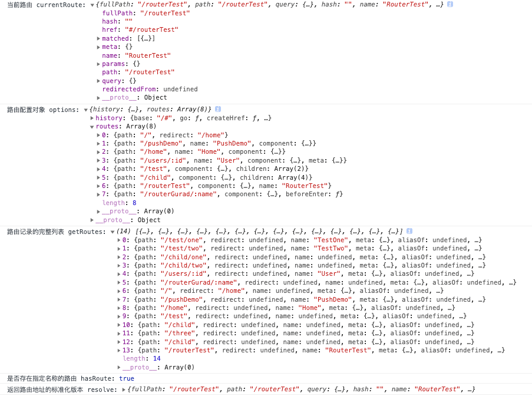Expand the "/home" route named Home in options
532x396 pixels.
(x=98, y=152)
